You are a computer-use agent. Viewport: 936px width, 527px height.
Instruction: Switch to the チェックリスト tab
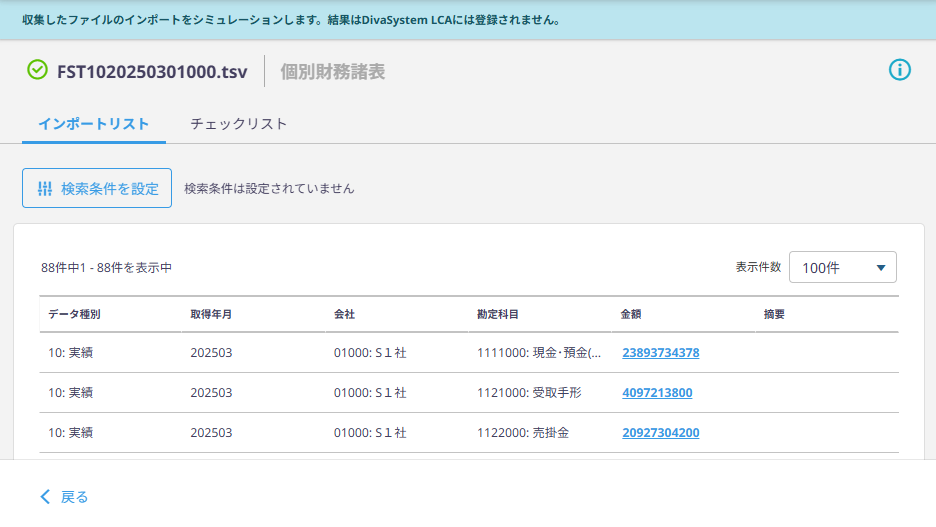click(239, 124)
